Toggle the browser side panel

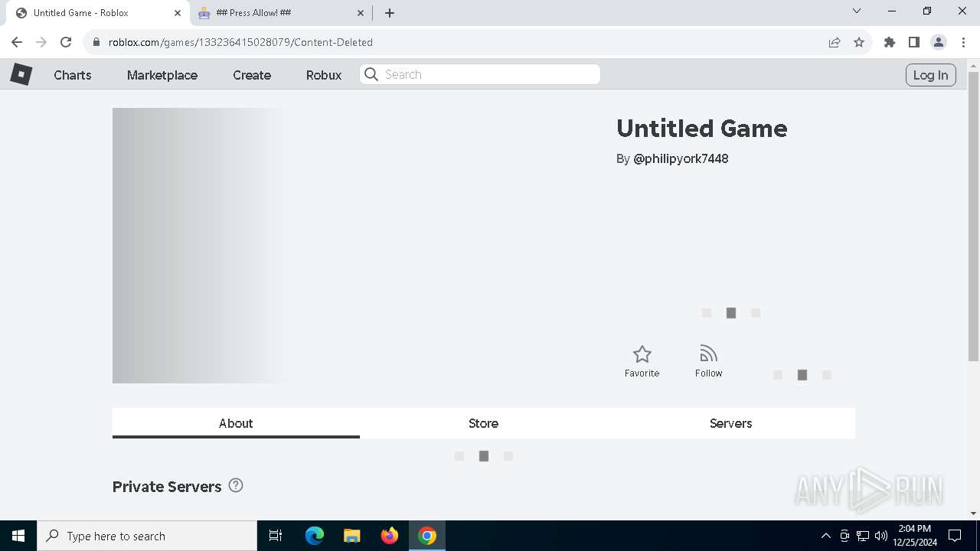(x=914, y=42)
